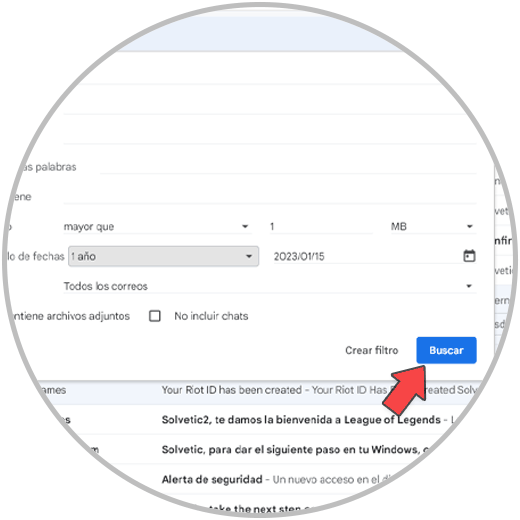Open the 1 año date range dropdown
This screenshot has height=520, width=520.
(x=163, y=256)
